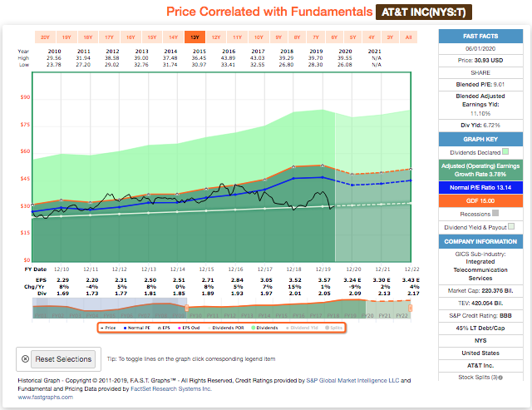Viewport: 532px width, 410px height.
Task: Click the 2020 estimated EPS 3.24 E
Action: click(352, 280)
